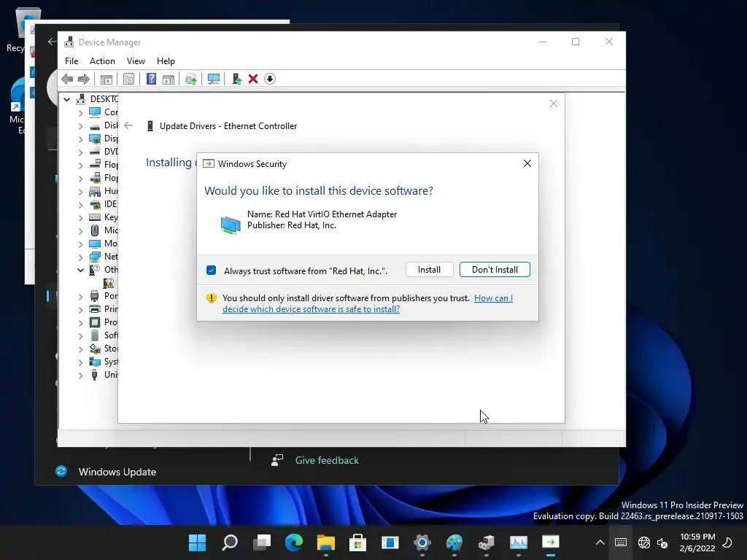Close the Update Drivers wizard with its X
Viewport: 747px width, 560px height.
point(553,104)
